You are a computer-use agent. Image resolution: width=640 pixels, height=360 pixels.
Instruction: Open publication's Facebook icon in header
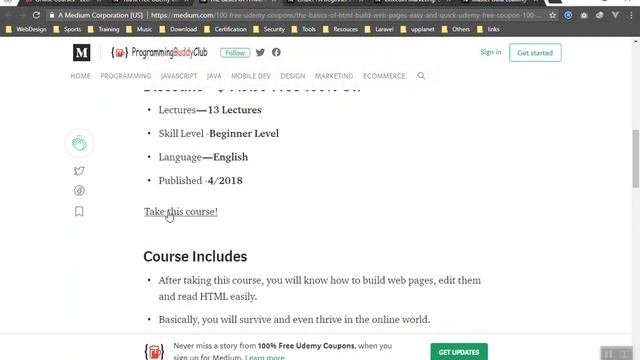pos(276,52)
